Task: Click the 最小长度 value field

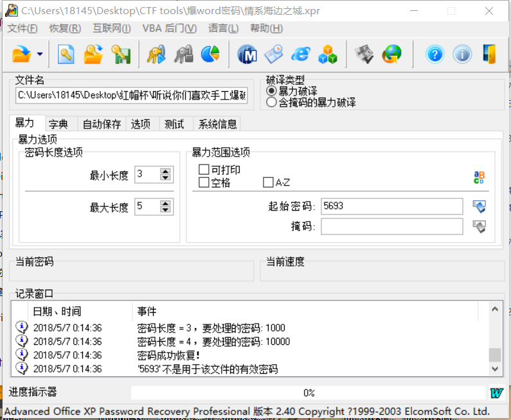Action: click(x=147, y=174)
